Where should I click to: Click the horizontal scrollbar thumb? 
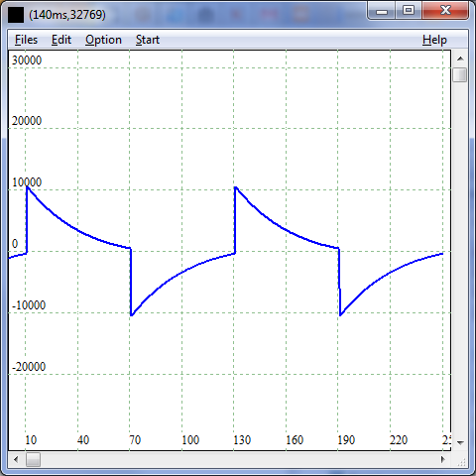click(33, 459)
